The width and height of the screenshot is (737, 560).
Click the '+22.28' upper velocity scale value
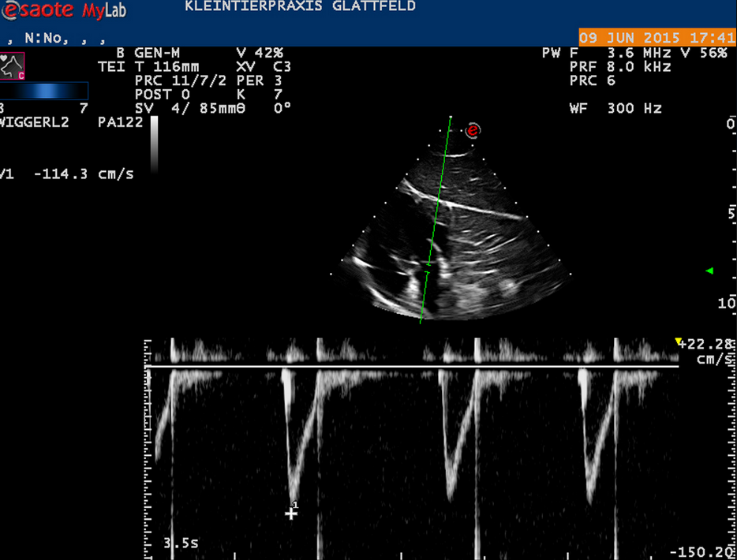click(706, 344)
